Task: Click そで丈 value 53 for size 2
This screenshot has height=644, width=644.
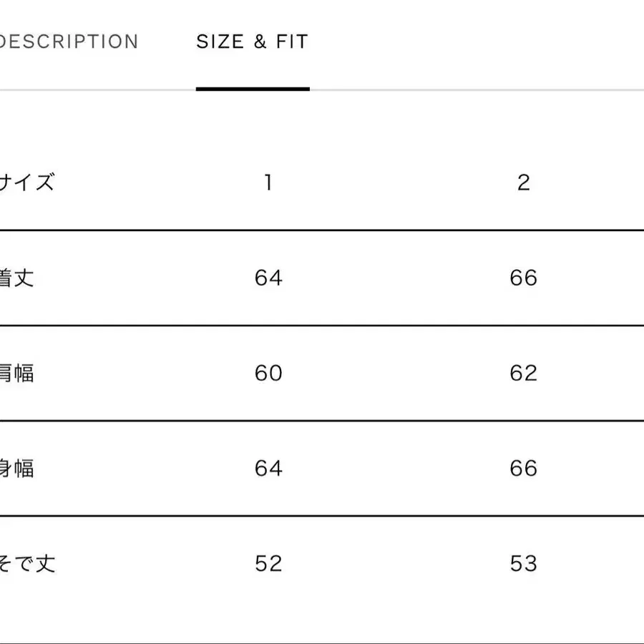Action: pyautogui.click(x=523, y=563)
